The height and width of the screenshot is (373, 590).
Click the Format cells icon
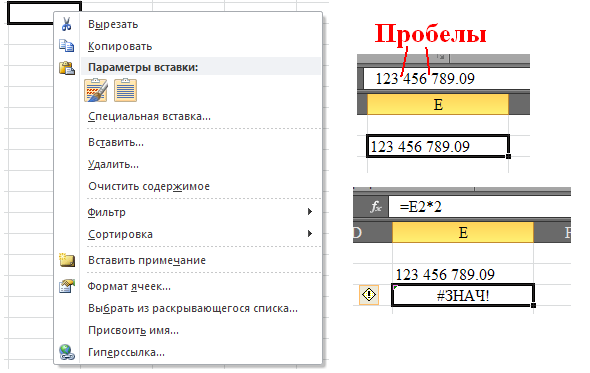pyautogui.click(x=67, y=286)
